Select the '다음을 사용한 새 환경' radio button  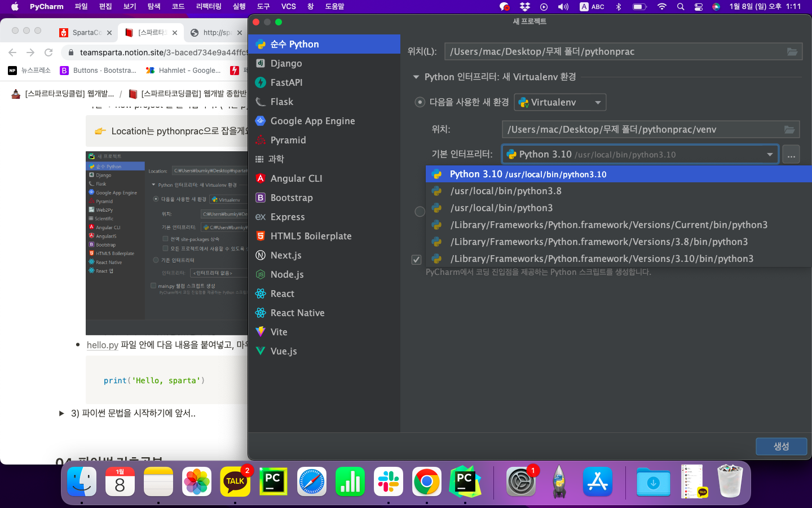[420, 102]
